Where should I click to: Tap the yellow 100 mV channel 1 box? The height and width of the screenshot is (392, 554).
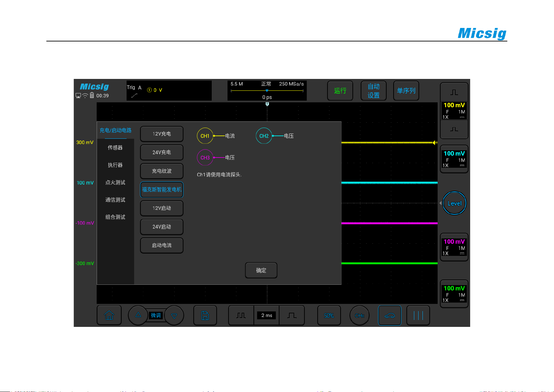click(x=454, y=110)
